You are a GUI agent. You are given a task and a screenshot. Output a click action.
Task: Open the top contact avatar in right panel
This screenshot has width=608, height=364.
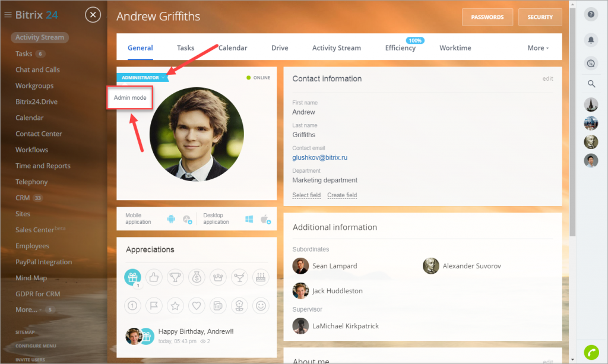pos(591,105)
